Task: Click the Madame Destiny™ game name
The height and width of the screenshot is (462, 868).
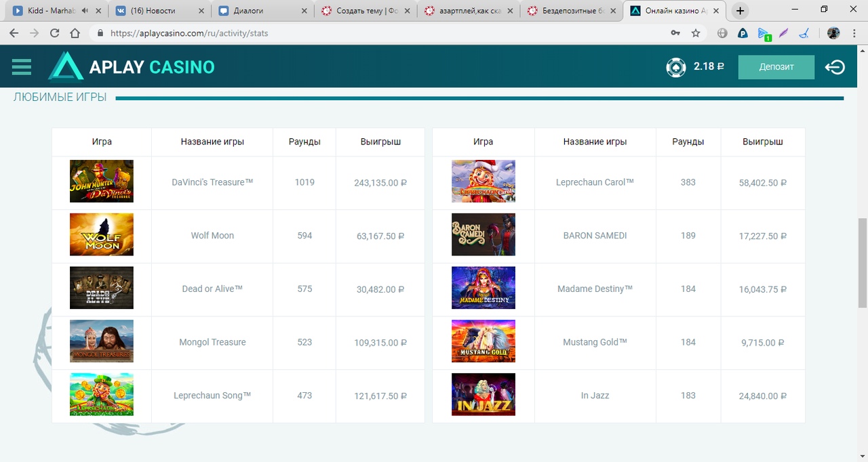Action: (x=595, y=289)
